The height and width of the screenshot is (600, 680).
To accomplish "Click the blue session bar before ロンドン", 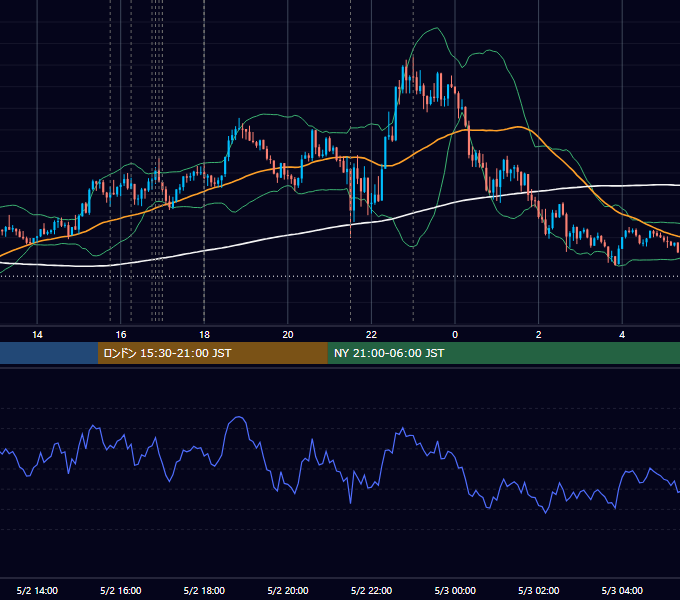I will coord(49,353).
